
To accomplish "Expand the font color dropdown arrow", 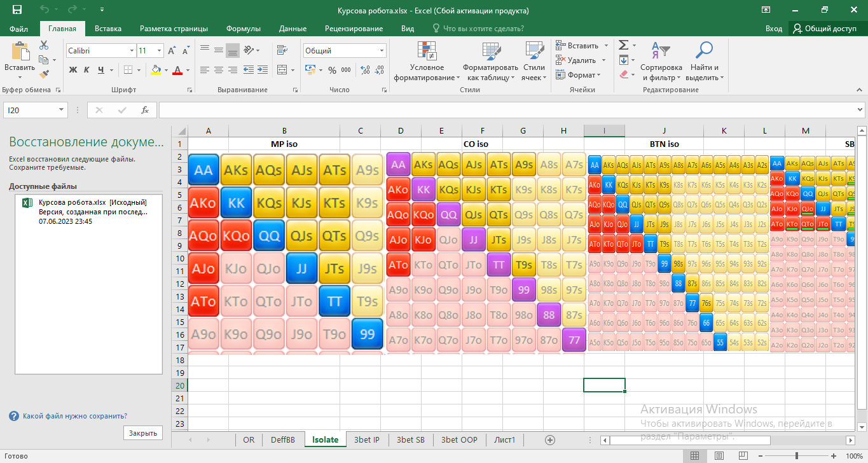I will click(x=188, y=70).
